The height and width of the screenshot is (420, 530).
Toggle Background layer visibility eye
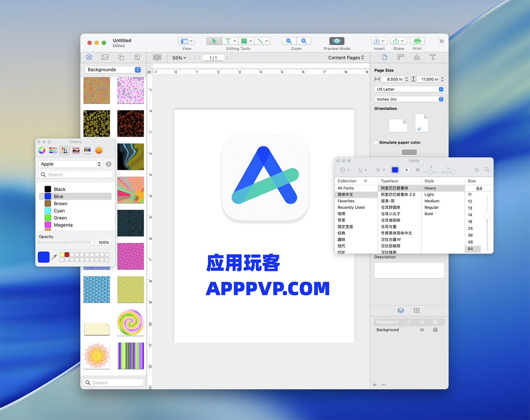tap(422, 330)
